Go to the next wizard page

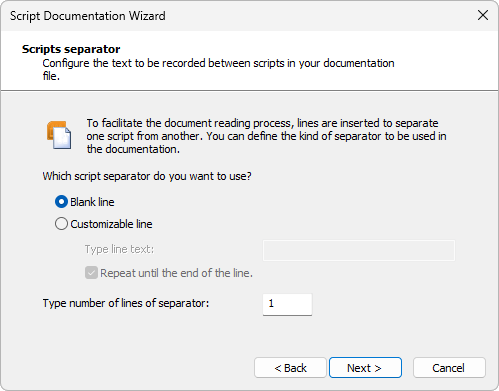point(365,368)
